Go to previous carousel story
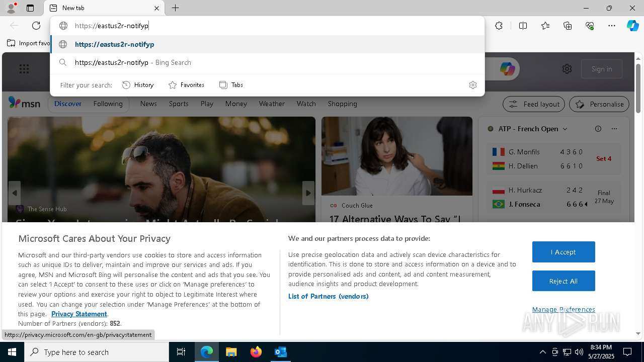 click(15, 193)
